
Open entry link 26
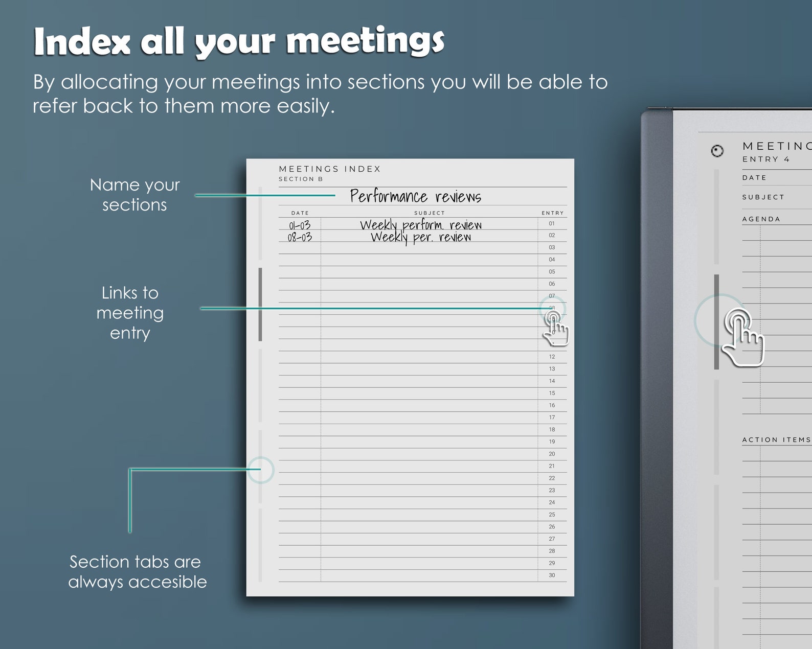click(x=552, y=527)
